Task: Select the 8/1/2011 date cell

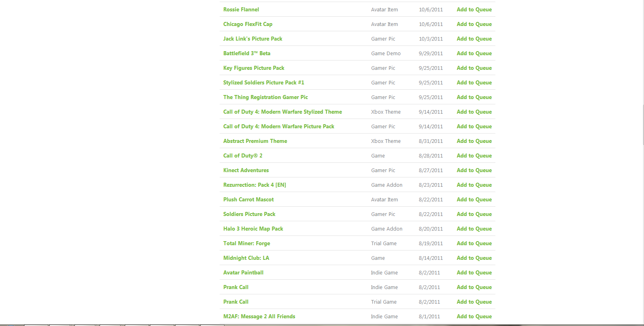Action: tap(429, 316)
